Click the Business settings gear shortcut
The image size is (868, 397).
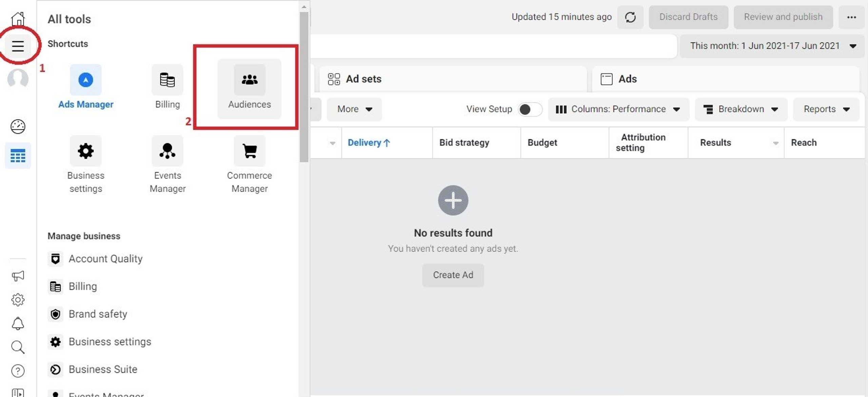pyautogui.click(x=85, y=151)
